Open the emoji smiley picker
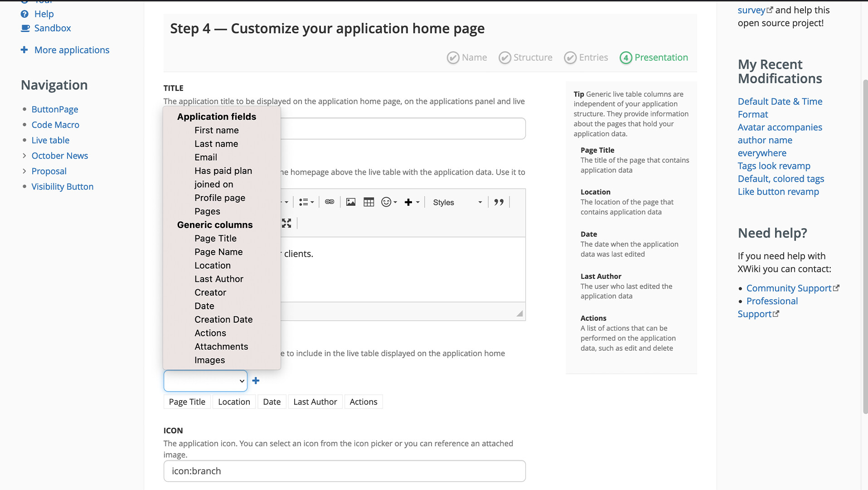This screenshot has width=868, height=490. pos(388,202)
